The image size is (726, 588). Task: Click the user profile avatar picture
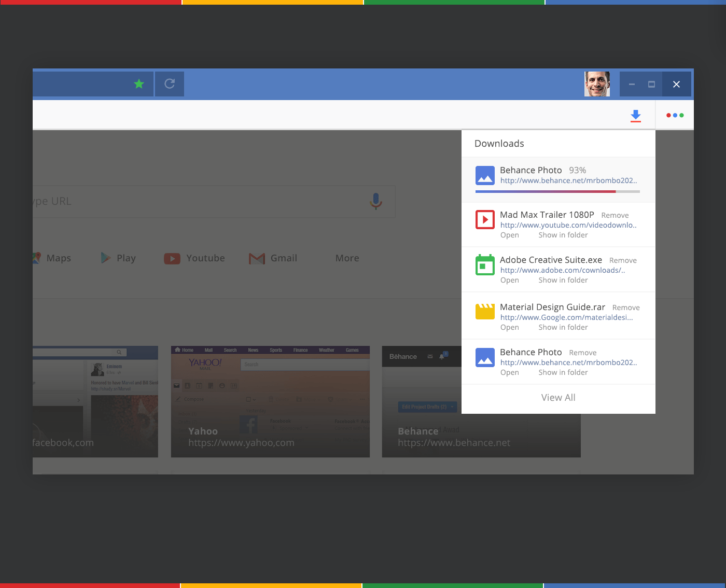coord(597,83)
